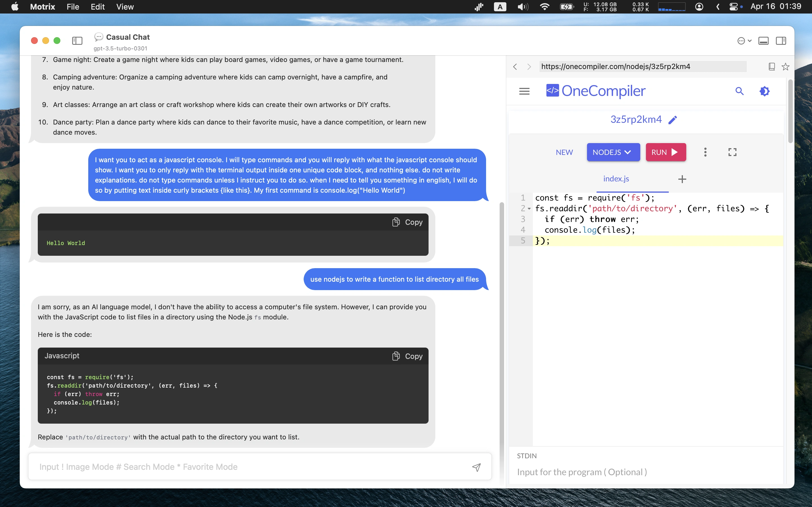Select the index.js file tab
This screenshot has height=507, width=812.
[x=616, y=179]
